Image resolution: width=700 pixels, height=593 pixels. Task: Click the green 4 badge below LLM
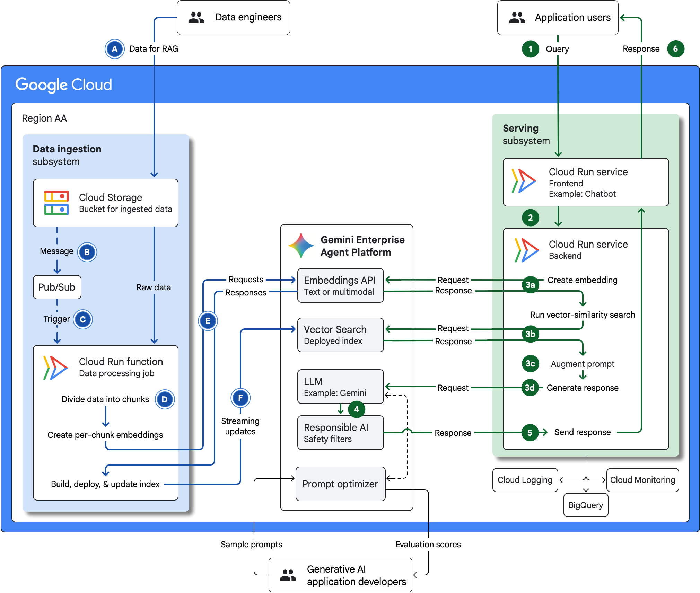pos(356,409)
